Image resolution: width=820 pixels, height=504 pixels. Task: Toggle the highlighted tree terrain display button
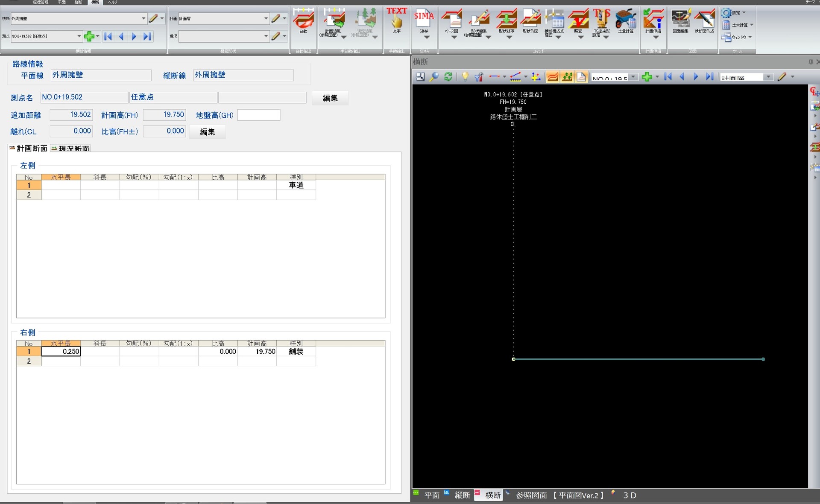coord(567,77)
